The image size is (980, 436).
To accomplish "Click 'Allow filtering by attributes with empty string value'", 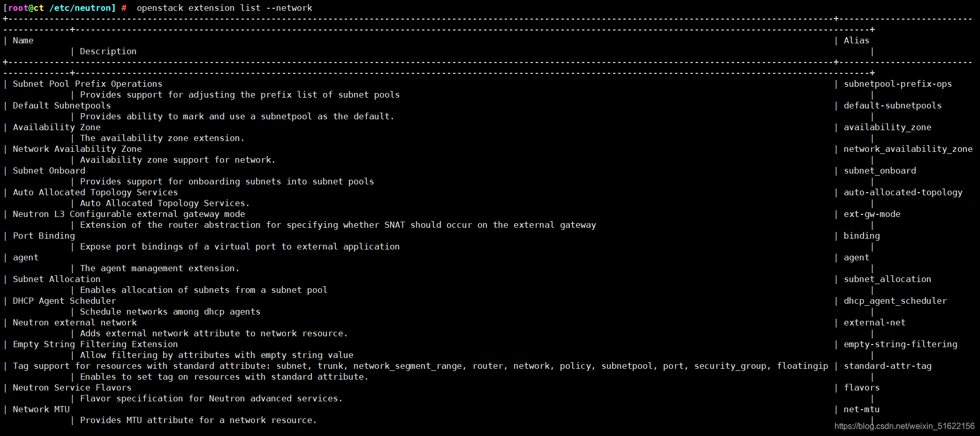I will pyautogui.click(x=217, y=355).
